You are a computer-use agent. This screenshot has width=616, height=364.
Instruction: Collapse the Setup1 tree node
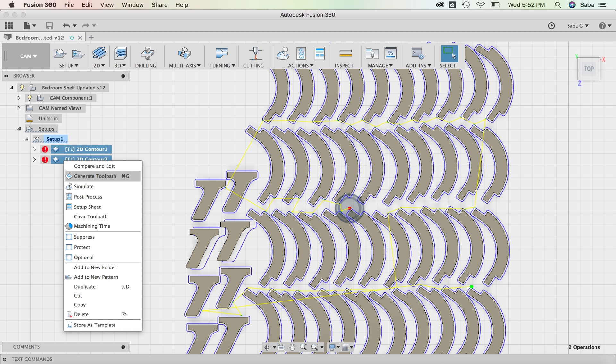[27, 139]
